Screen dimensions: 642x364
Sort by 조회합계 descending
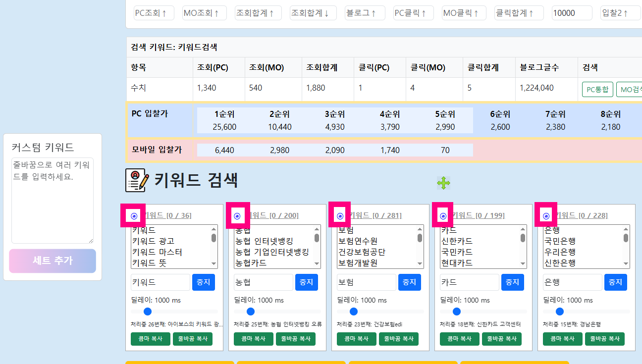click(310, 13)
